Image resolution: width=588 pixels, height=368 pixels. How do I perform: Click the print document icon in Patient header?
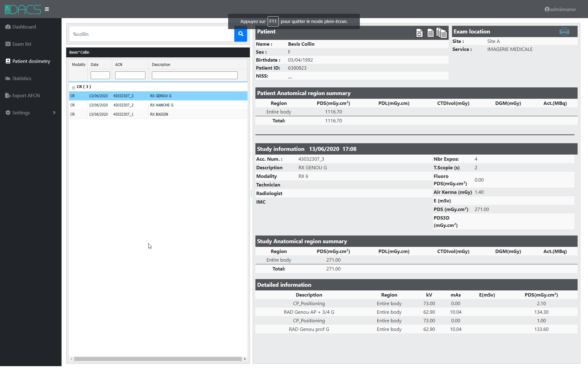pyautogui.click(x=419, y=33)
